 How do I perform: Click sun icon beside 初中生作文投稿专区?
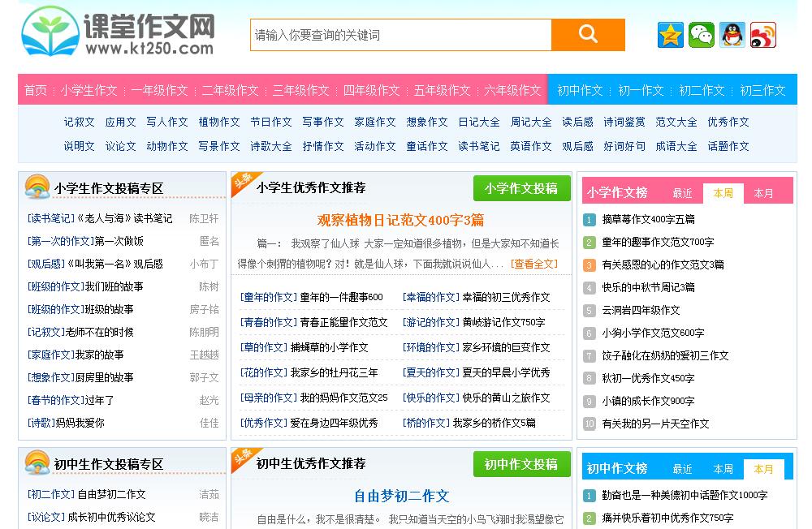tap(37, 463)
